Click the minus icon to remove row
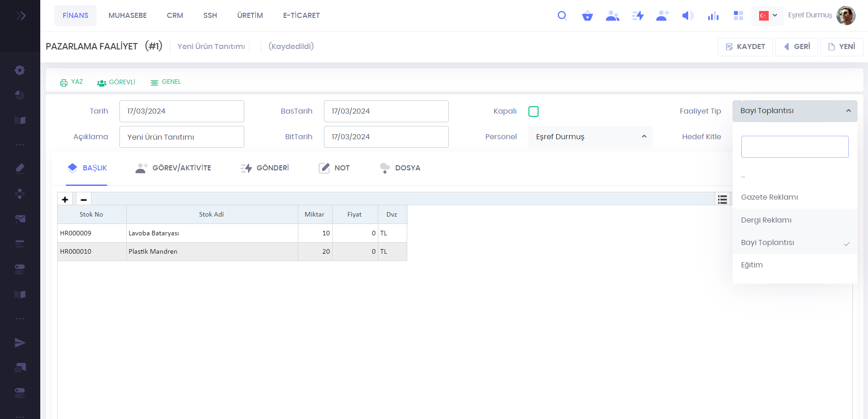The image size is (868, 419). point(83,199)
